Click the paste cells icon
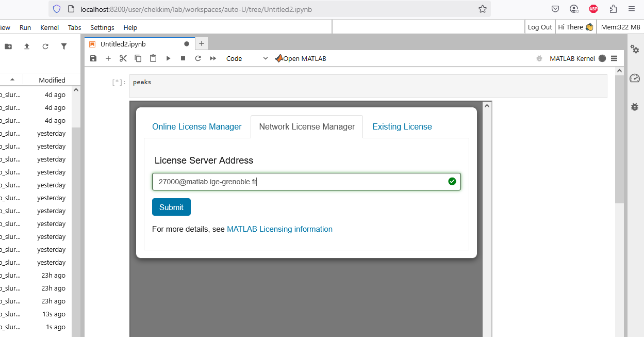The image size is (644, 337). coord(153,58)
